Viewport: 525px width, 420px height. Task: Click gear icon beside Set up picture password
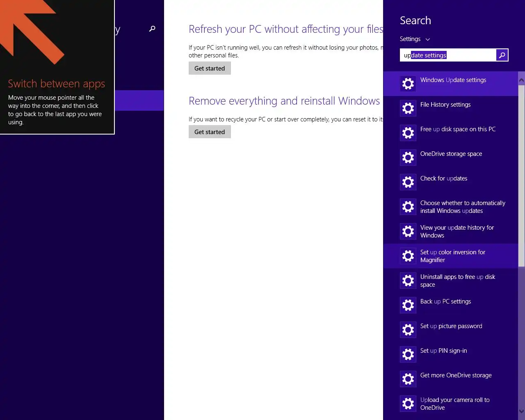pyautogui.click(x=408, y=330)
